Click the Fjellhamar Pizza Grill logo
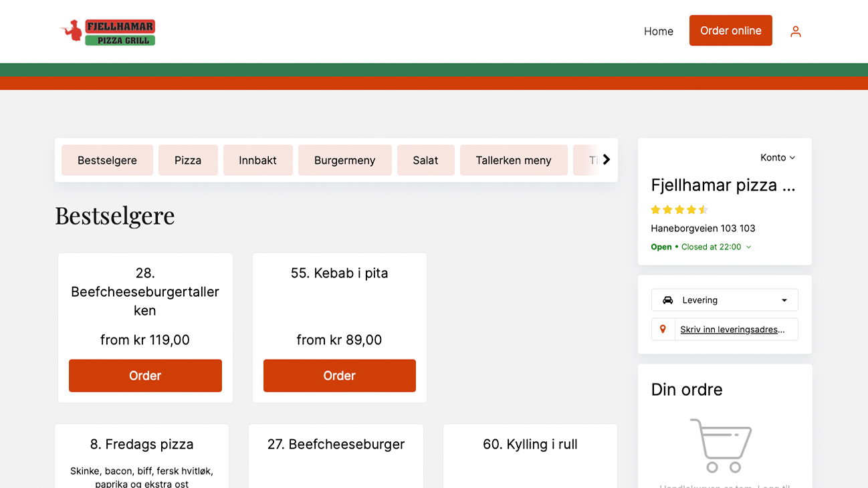This screenshot has width=868, height=488. pos(108,32)
